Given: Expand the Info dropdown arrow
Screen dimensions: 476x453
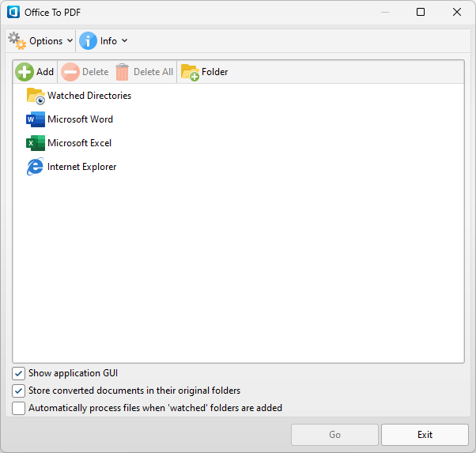Looking at the screenshot, I should click(124, 40).
